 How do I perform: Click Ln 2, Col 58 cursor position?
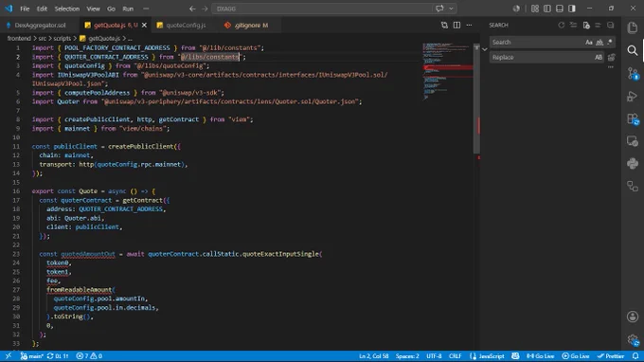tap(373, 355)
